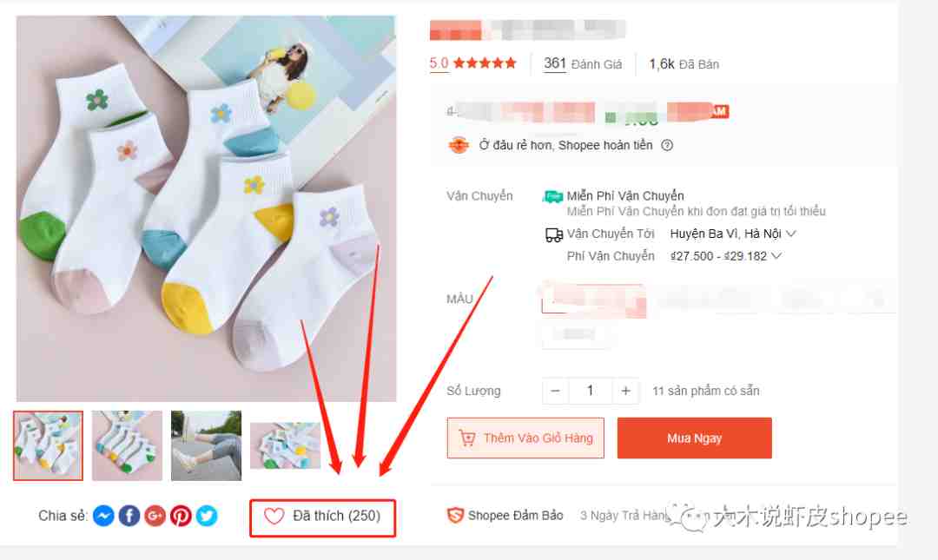Select the second-row MÀU variant option
938x560 pixels.
(576, 334)
